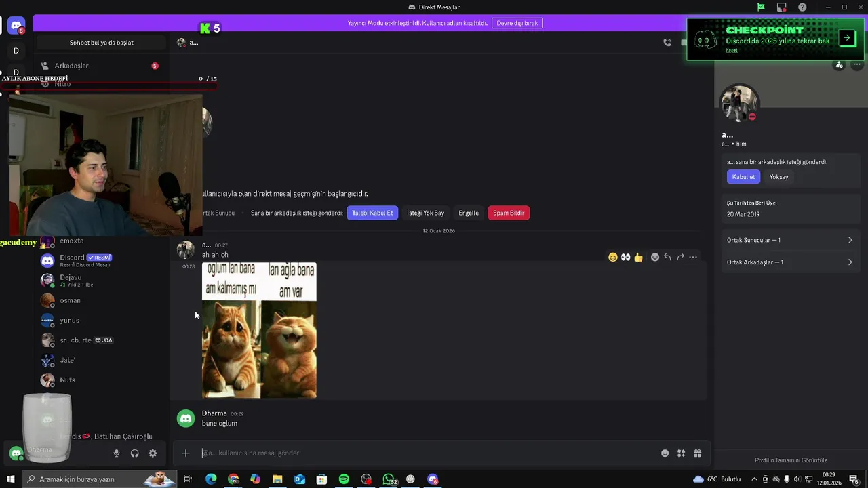Open WhatsApp from the taskbar
This screenshot has width=868, height=488.
(x=389, y=479)
